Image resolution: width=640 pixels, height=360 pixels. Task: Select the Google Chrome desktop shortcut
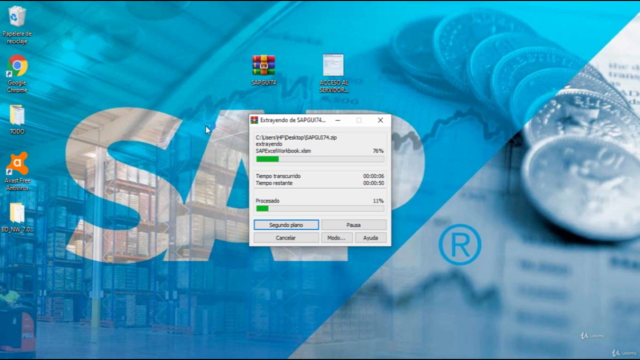[17, 73]
